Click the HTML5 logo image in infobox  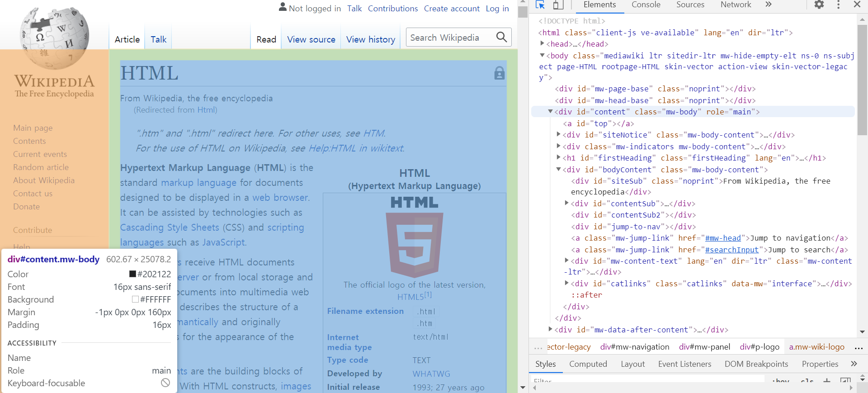pyautogui.click(x=415, y=237)
